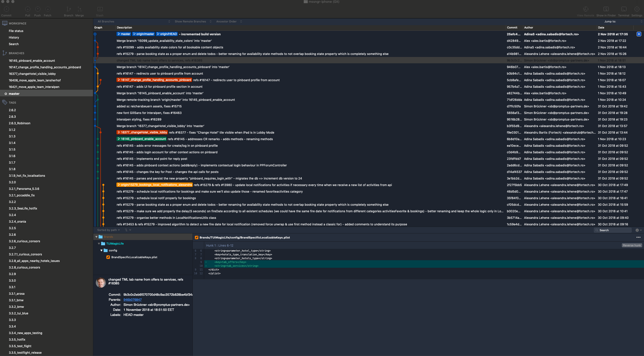Viewport: 644px width, 356px height.
Task: Click modified file icon beside BrandSpecificLocalizableKeys.plist in tree
Action: [108, 257]
